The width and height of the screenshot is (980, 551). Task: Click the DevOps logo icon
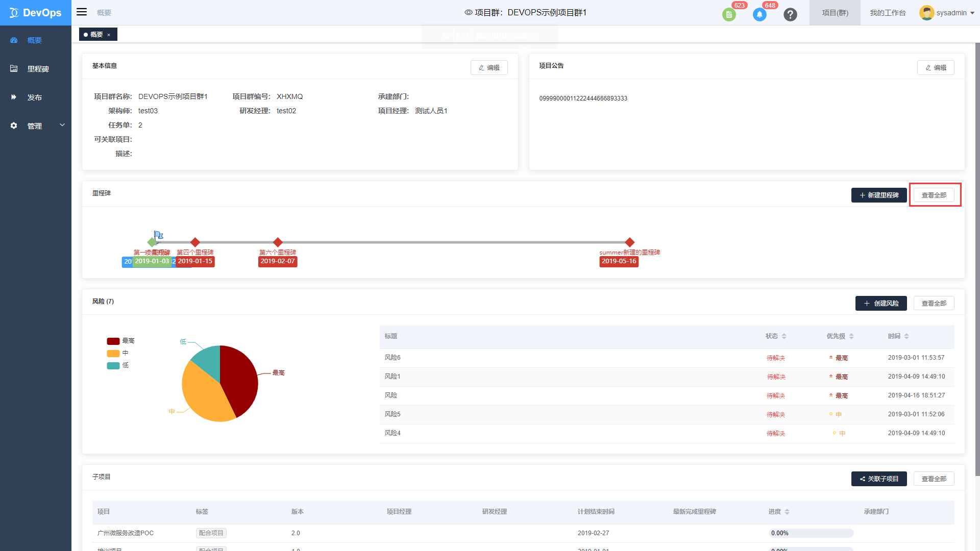click(x=13, y=11)
